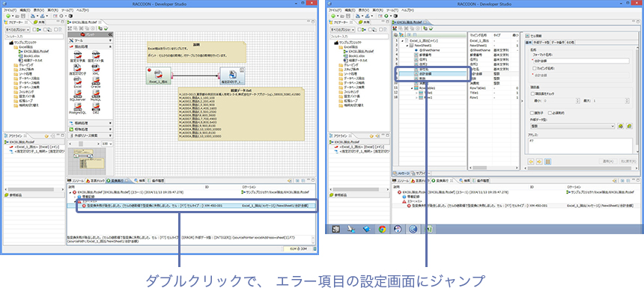The height and width of the screenshot is (288, 644).
Task: Open 編集(E) menu in left window
Action: (25, 10)
